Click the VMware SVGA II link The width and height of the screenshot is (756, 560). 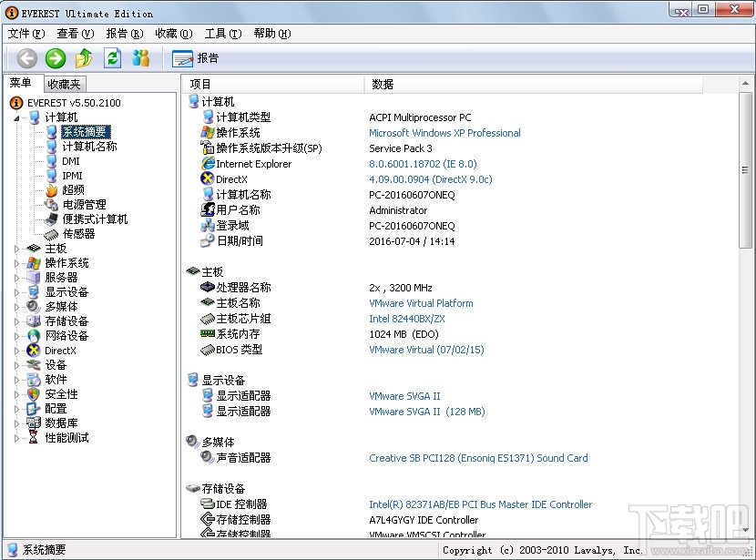[404, 396]
